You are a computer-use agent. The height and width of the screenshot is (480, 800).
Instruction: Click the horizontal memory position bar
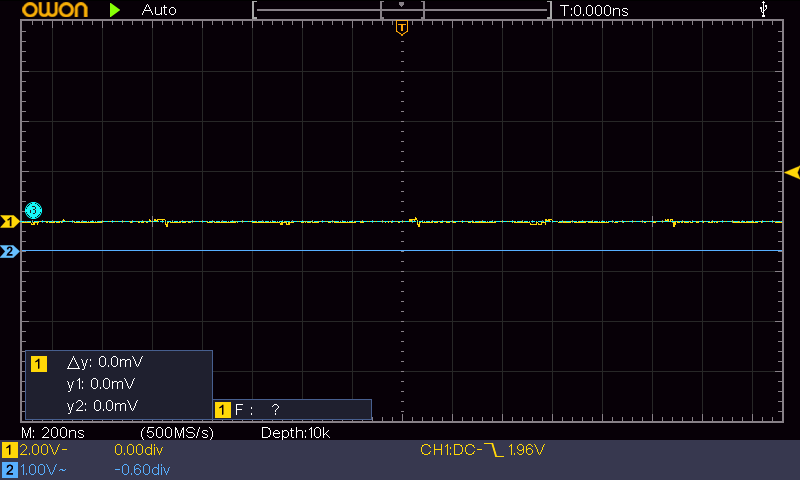click(x=401, y=10)
